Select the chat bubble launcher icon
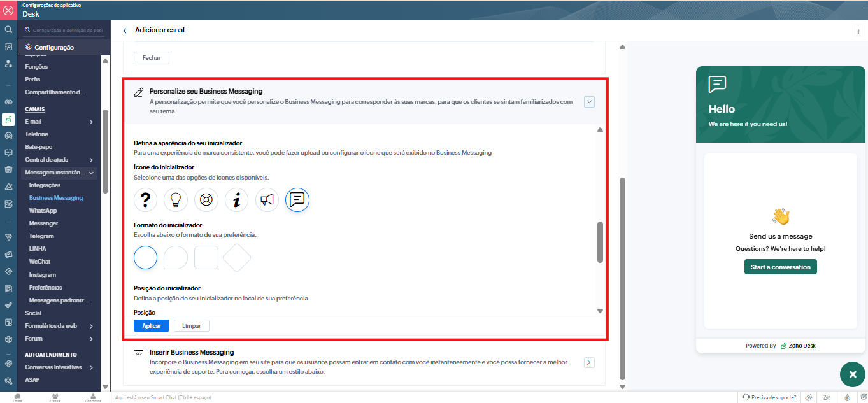Image resolution: width=868 pixels, height=403 pixels. click(297, 200)
